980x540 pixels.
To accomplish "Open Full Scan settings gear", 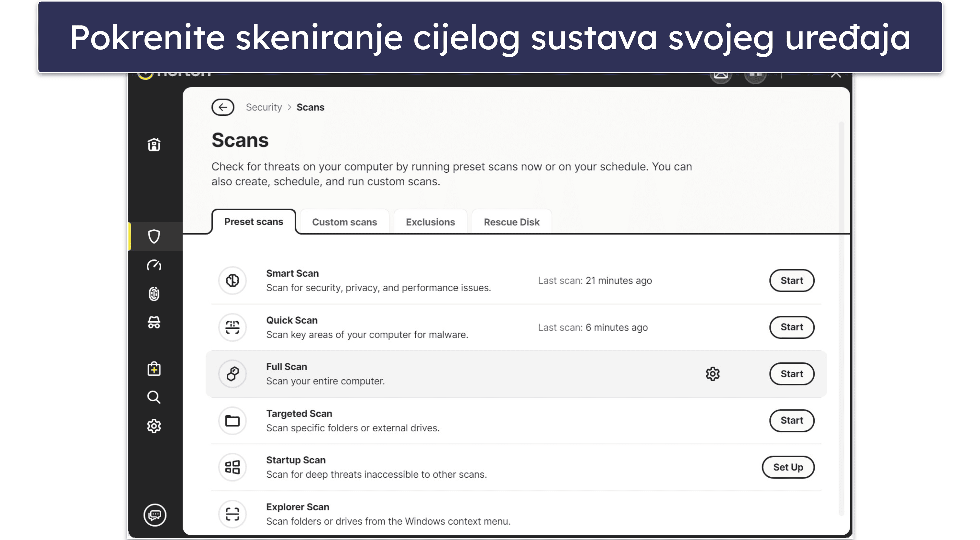I will pos(712,374).
